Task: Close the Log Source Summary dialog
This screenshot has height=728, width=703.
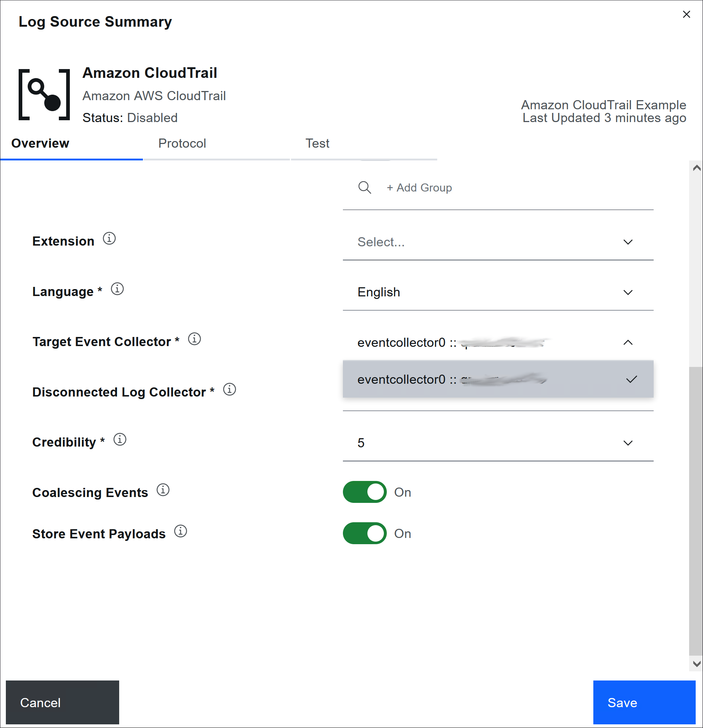Action: [x=687, y=14]
